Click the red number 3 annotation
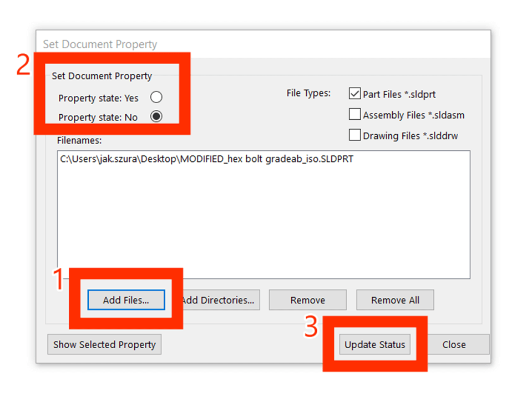Viewport: 532px width, 402px height. tap(311, 327)
